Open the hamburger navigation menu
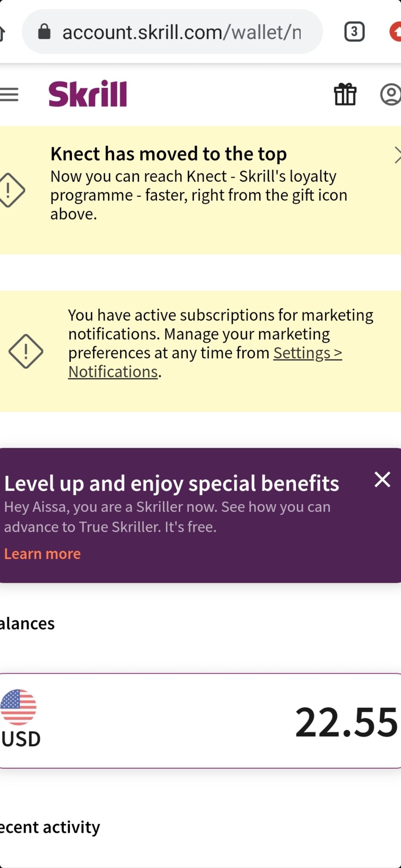 (9, 95)
